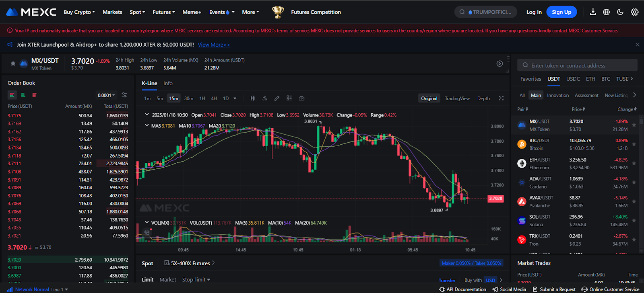Viewport: 644px width, 293px height.
Task: Click the Ethereum coin icon
Action: tap(522, 164)
